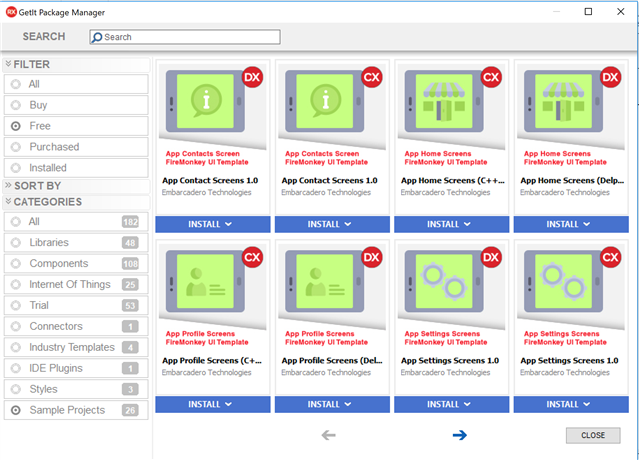The height and width of the screenshot is (460, 639).
Task: Click the 108 count badge beside Components
Action: (x=130, y=264)
